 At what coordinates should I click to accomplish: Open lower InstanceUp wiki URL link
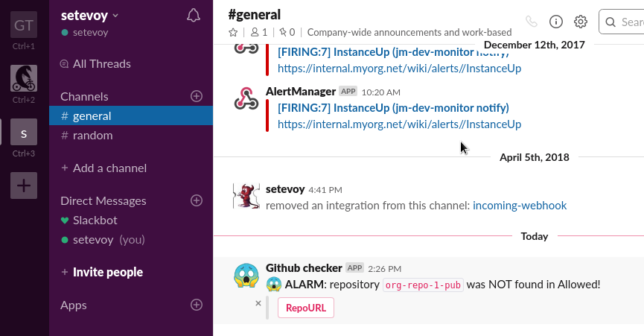tap(399, 124)
